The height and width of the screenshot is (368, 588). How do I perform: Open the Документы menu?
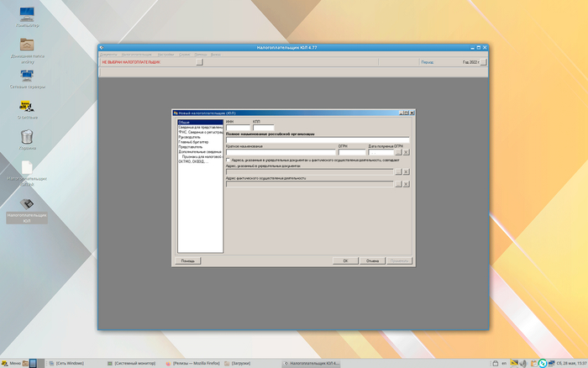[108, 54]
